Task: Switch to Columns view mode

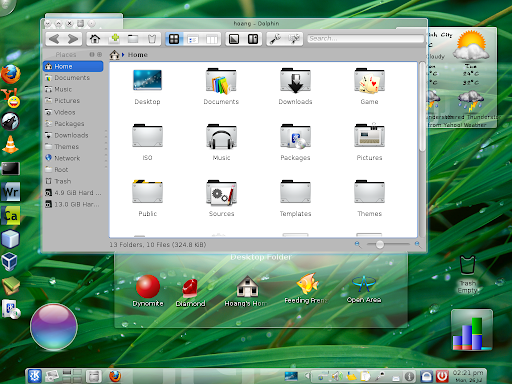Action: [x=212, y=39]
